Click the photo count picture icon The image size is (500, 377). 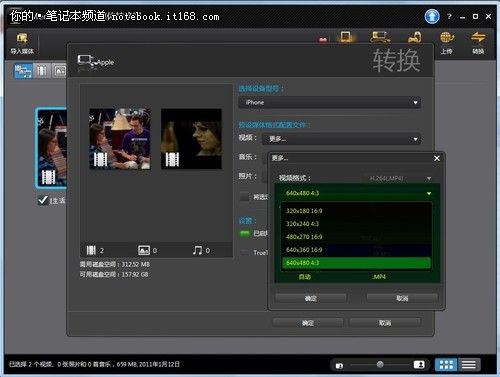pos(144,250)
